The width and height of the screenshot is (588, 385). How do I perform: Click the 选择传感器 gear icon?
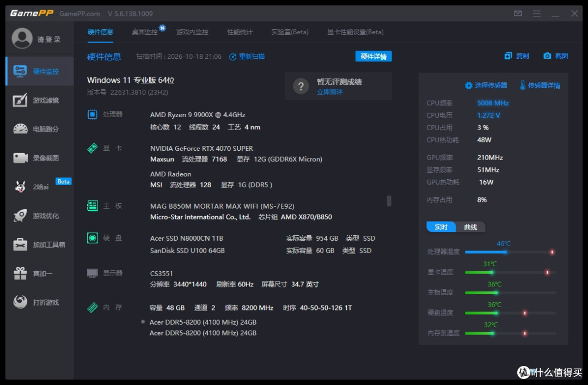(x=468, y=85)
